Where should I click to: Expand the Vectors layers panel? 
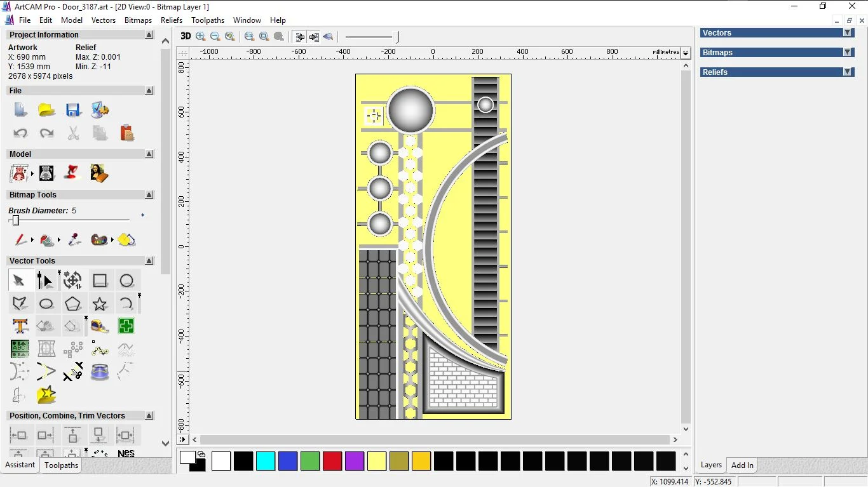(847, 33)
